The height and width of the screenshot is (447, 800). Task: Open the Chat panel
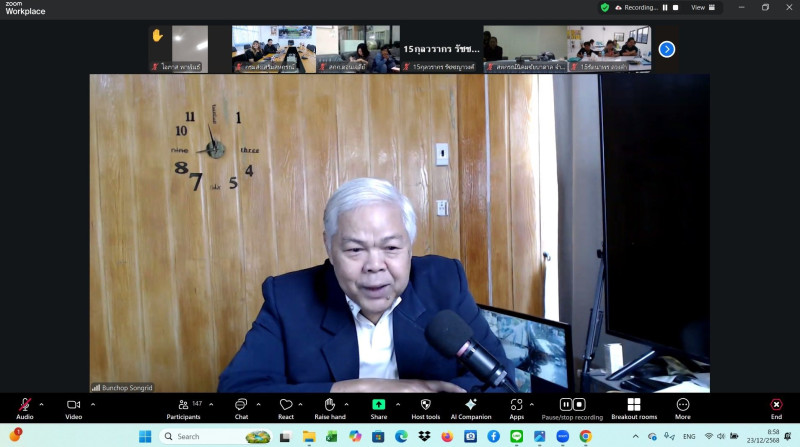pos(241,406)
